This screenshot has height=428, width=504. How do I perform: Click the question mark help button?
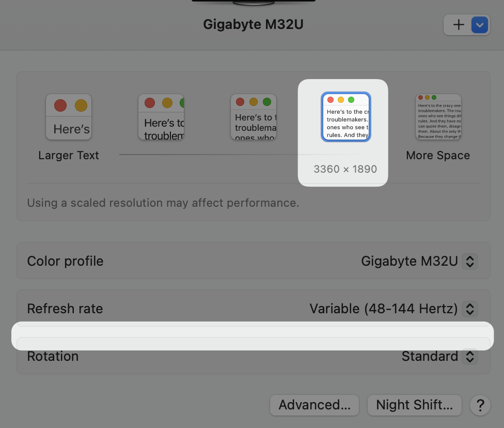(480, 405)
